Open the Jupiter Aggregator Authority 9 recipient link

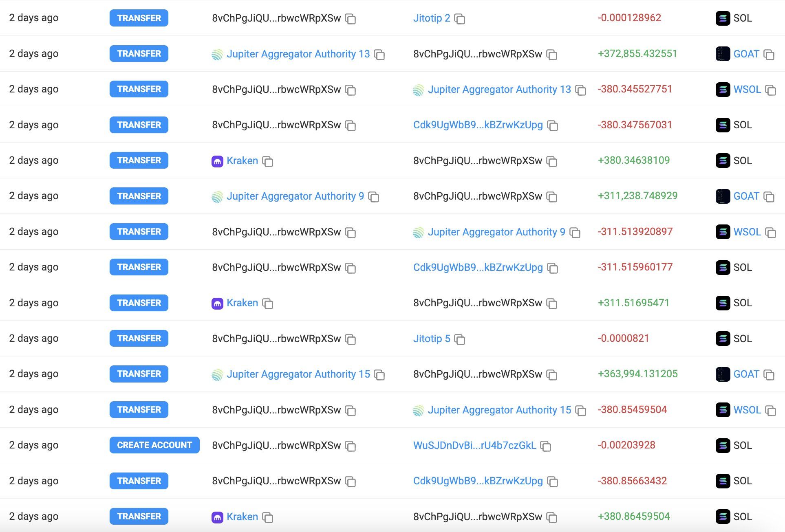click(496, 232)
